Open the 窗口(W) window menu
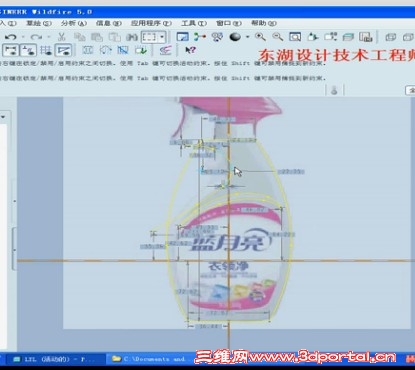The height and width of the screenshot is (370, 415). tap(229, 23)
